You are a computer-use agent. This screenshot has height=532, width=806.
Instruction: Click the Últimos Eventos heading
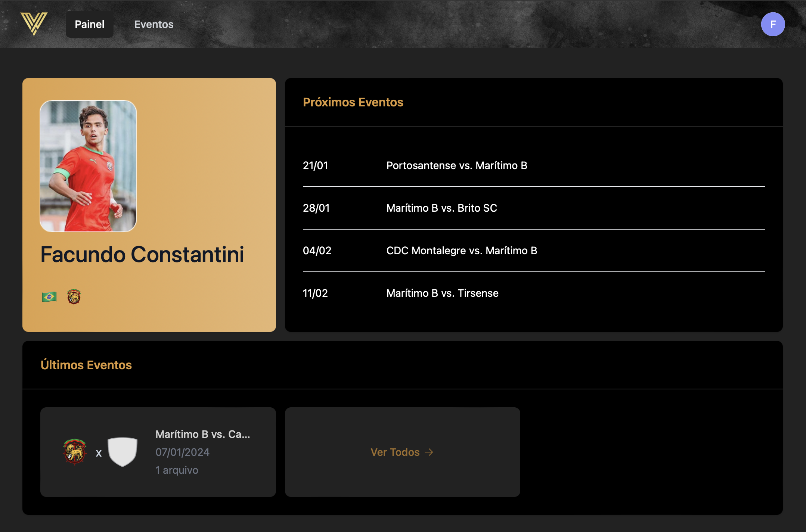pos(86,365)
